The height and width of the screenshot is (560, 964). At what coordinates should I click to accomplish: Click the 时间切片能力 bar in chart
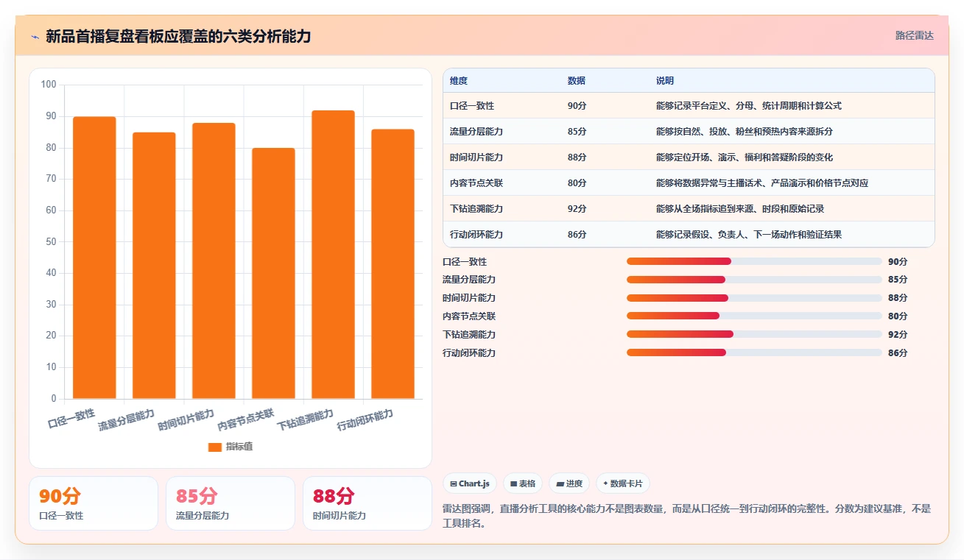[x=214, y=260]
